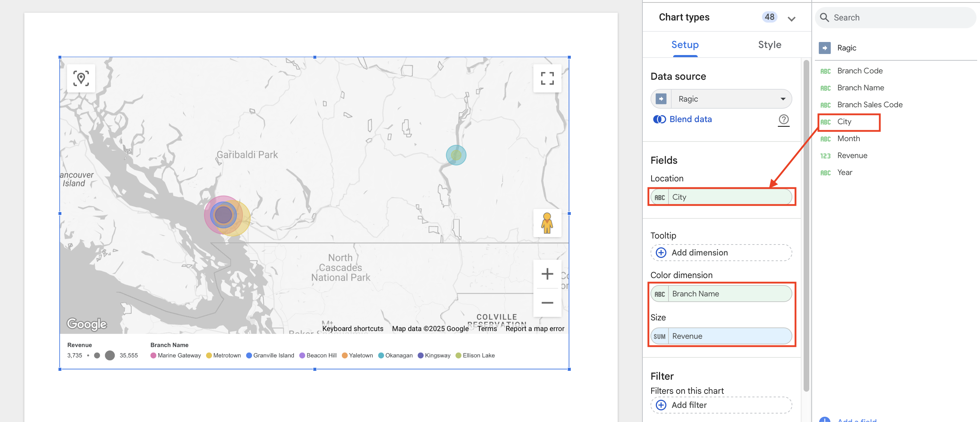Viewport: 980px width, 422px height.
Task: Open the Blend data help icon
Action: point(783,120)
